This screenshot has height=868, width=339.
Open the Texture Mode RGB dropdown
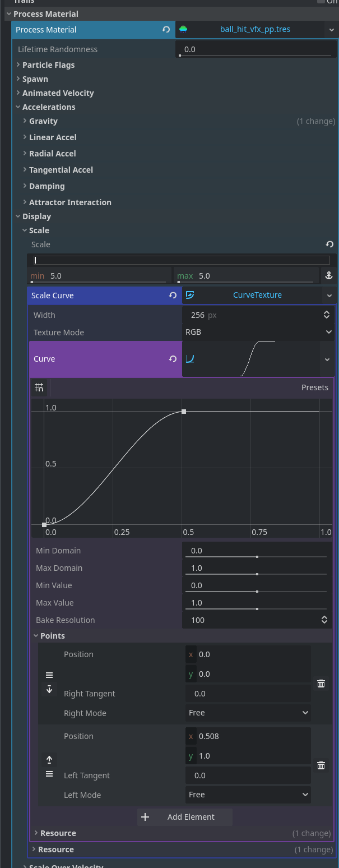coord(257,332)
